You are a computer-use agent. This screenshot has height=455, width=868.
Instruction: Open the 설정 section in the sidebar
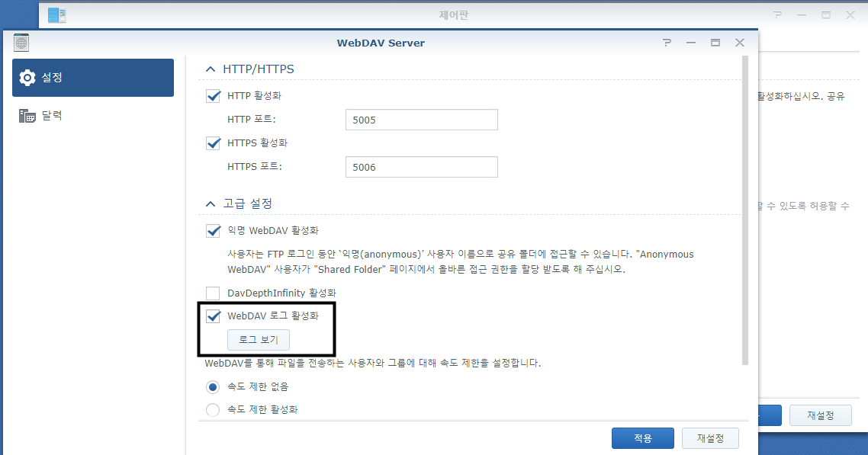(93, 78)
